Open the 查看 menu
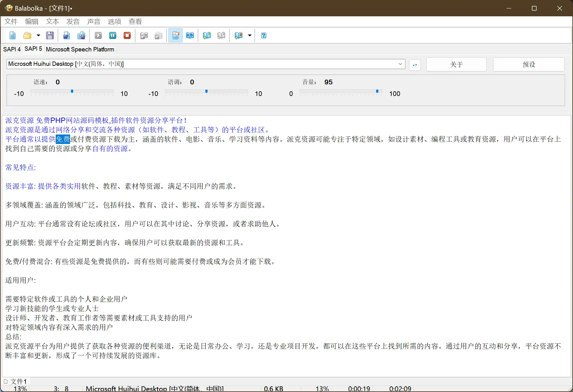573x392 pixels. pyautogui.click(x=135, y=21)
